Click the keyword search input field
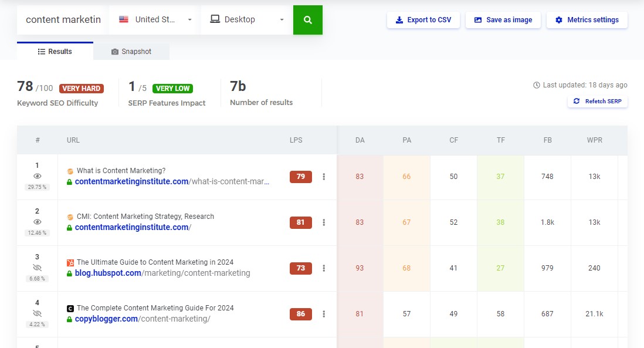This screenshot has height=348, width=644. [x=63, y=20]
